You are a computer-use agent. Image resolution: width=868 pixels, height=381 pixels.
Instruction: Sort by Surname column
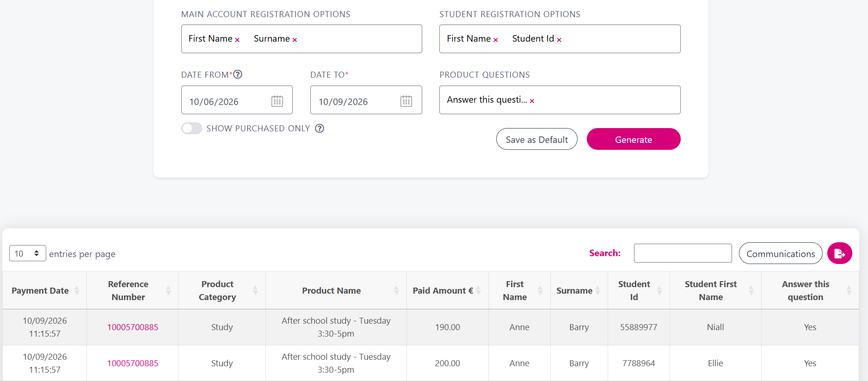pyautogui.click(x=579, y=290)
